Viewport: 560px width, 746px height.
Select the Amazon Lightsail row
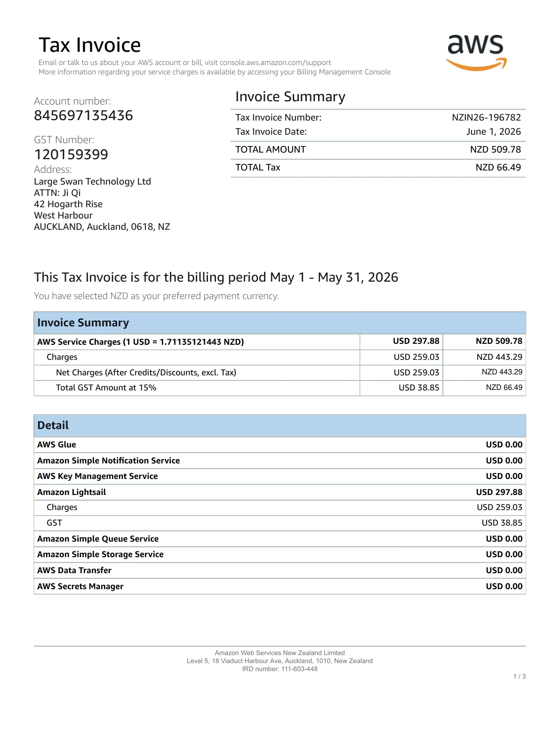280,492
